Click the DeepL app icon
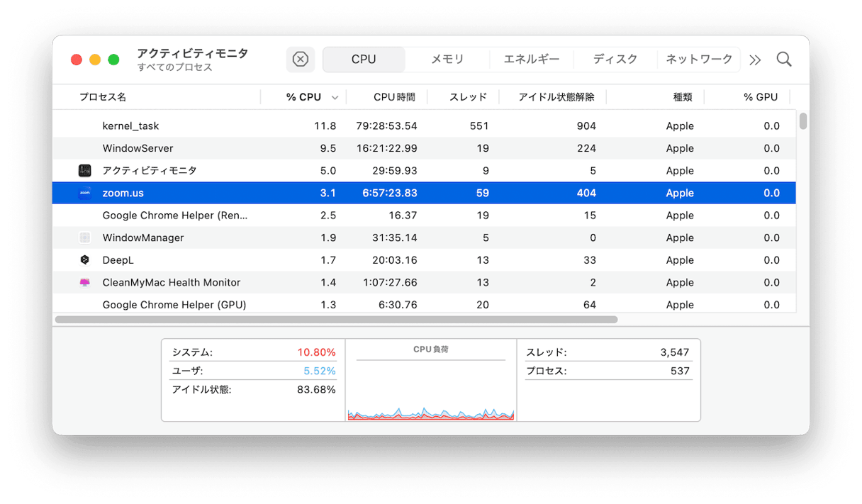 85,260
